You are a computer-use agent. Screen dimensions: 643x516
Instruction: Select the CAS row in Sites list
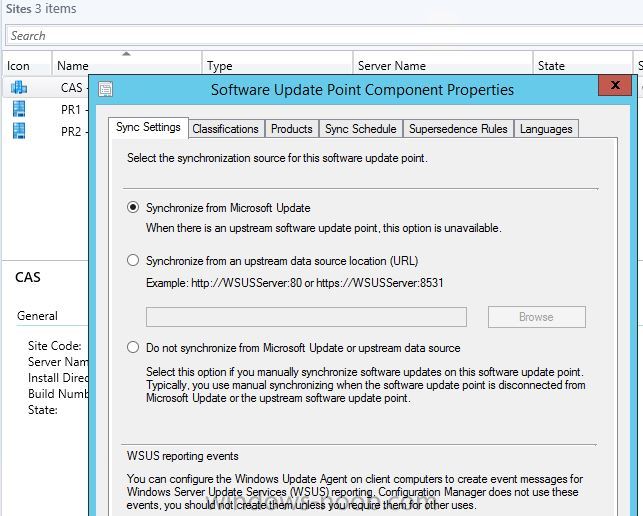click(x=45, y=87)
